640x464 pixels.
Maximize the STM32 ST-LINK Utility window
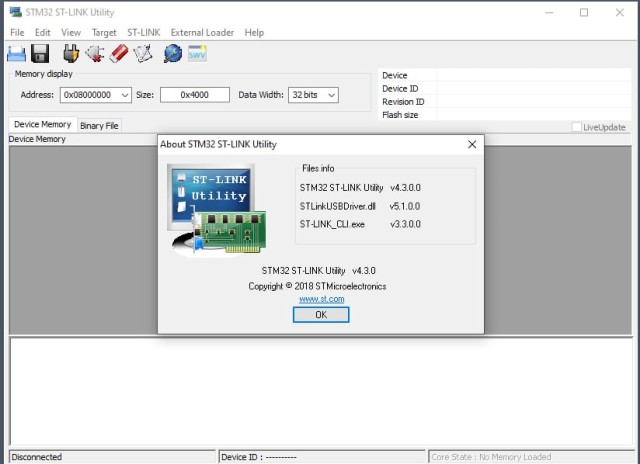(584, 13)
